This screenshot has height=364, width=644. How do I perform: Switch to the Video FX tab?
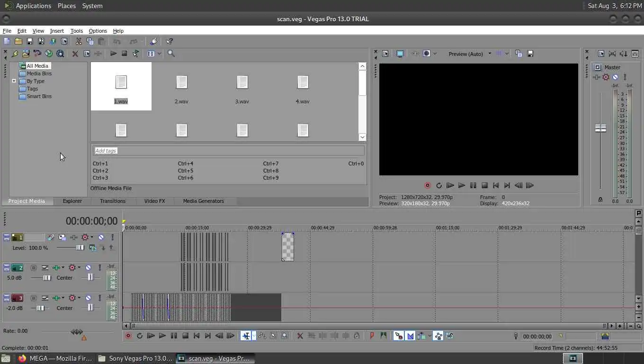pos(154,201)
